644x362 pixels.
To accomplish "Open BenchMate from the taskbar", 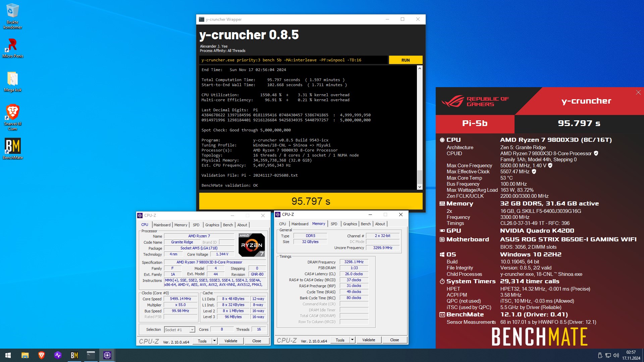I will coord(74,355).
